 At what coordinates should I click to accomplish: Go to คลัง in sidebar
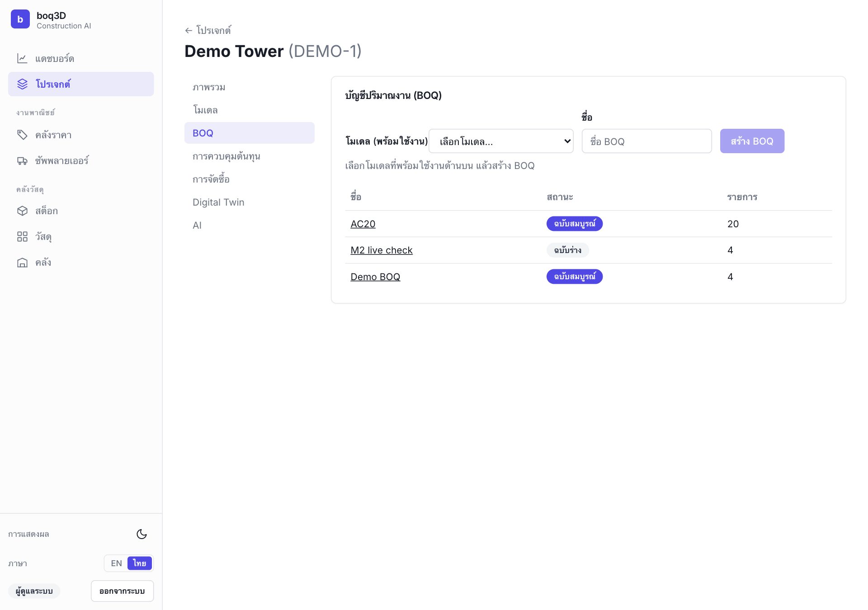point(81,262)
